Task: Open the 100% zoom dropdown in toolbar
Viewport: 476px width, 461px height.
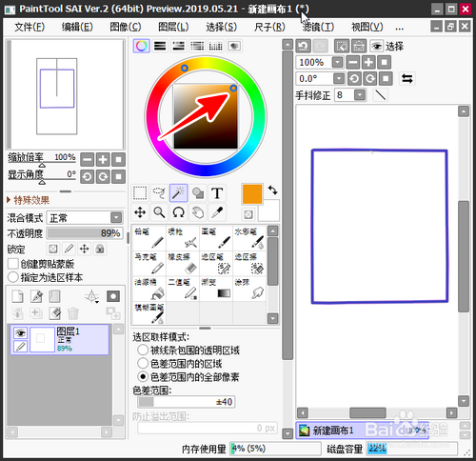Action: tap(337, 62)
